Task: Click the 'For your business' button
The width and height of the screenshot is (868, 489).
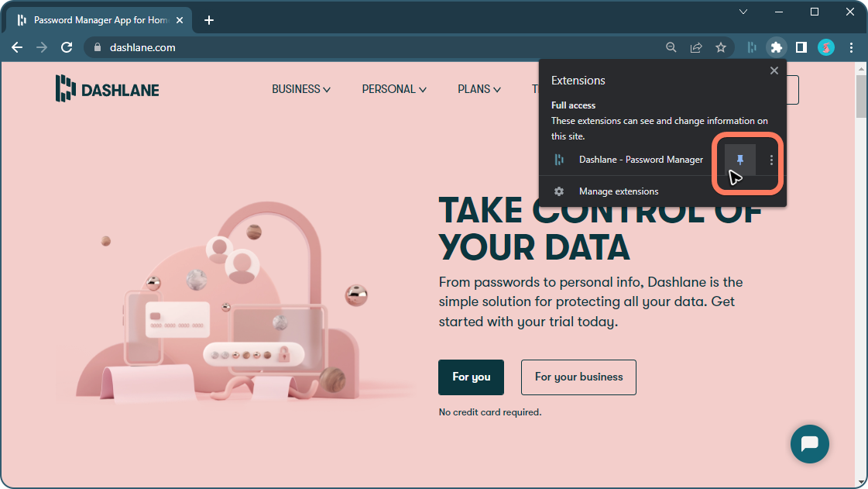Action: [578, 377]
